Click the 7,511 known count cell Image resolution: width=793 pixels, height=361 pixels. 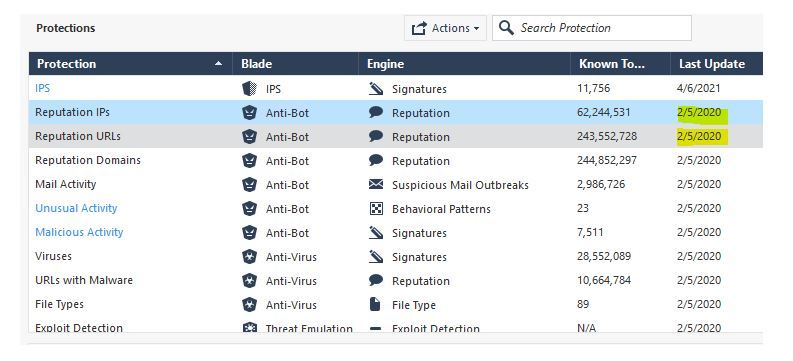coord(590,233)
